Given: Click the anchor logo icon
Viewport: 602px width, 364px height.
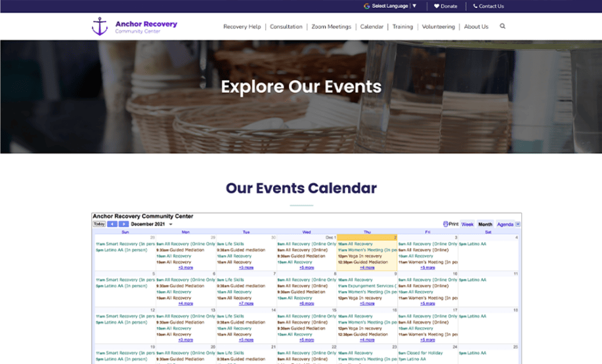Looking at the screenshot, I should point(99,27).
